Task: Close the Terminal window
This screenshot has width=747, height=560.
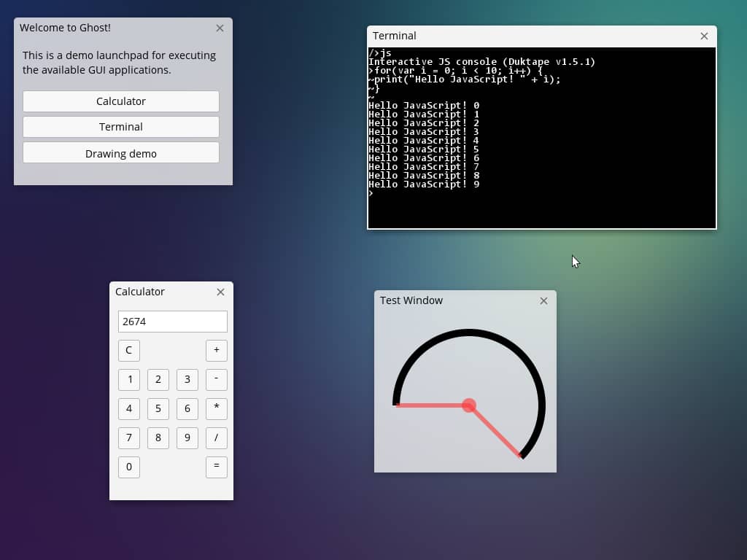Action: [x=704, y=36]
